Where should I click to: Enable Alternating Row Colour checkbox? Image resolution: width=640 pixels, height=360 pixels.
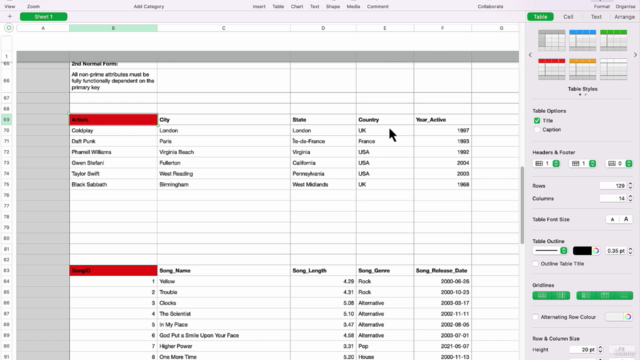pyautogui.click(x=536, y=317)
